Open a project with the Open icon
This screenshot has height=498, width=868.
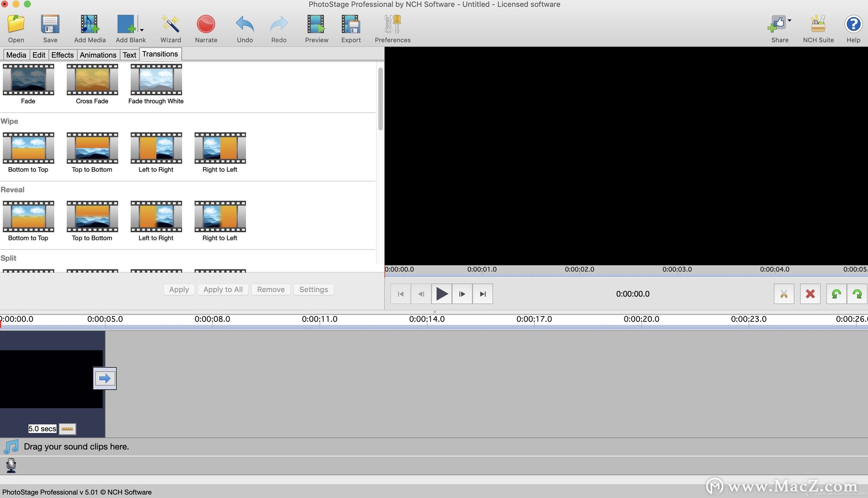tap(16, 24)
